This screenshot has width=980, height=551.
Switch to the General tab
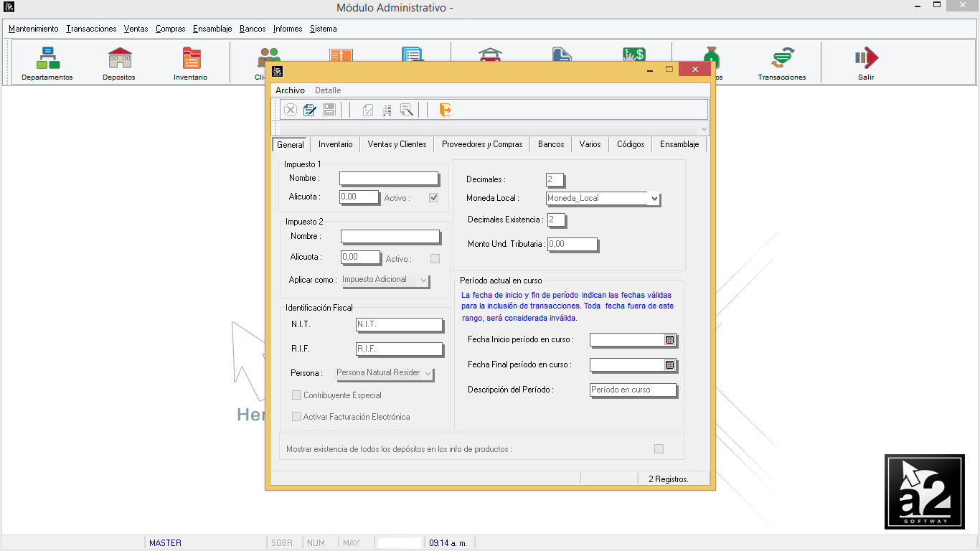(x=291, y=144)
